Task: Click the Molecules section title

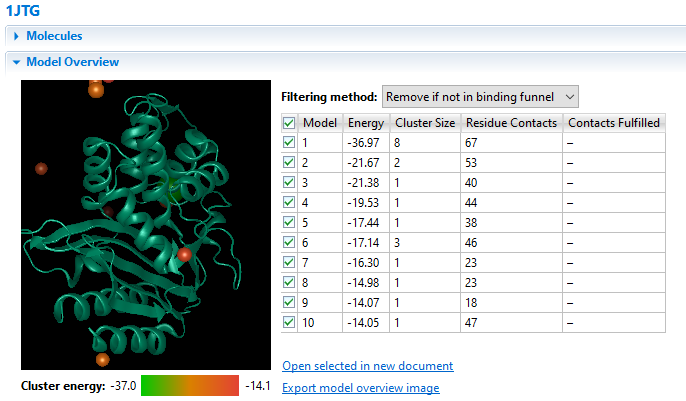Action: tap(54, 36)
